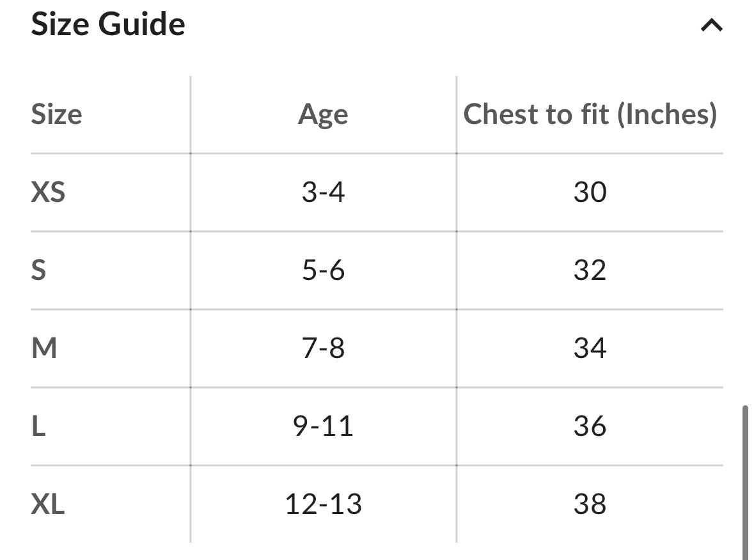Click the chest value 30
This screenshot has width=754, height=560.
coord(590,192)
